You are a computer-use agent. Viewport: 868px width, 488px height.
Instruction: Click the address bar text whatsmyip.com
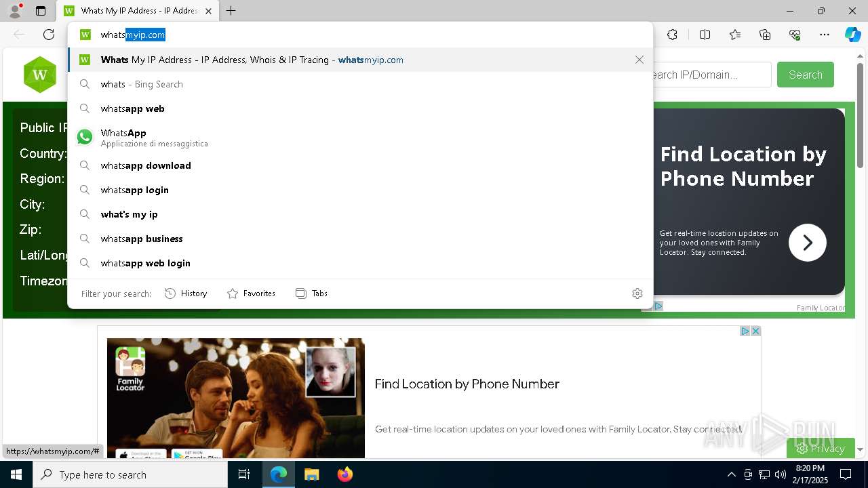(133, 35)
